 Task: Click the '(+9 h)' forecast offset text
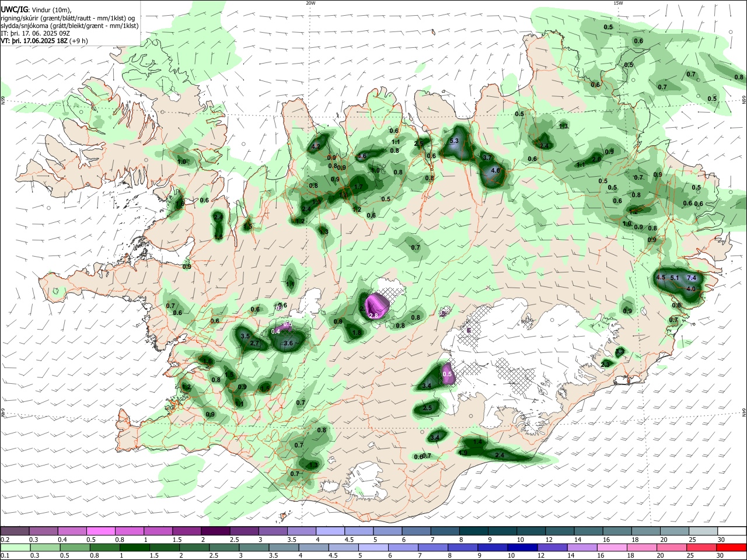[79, 41]
